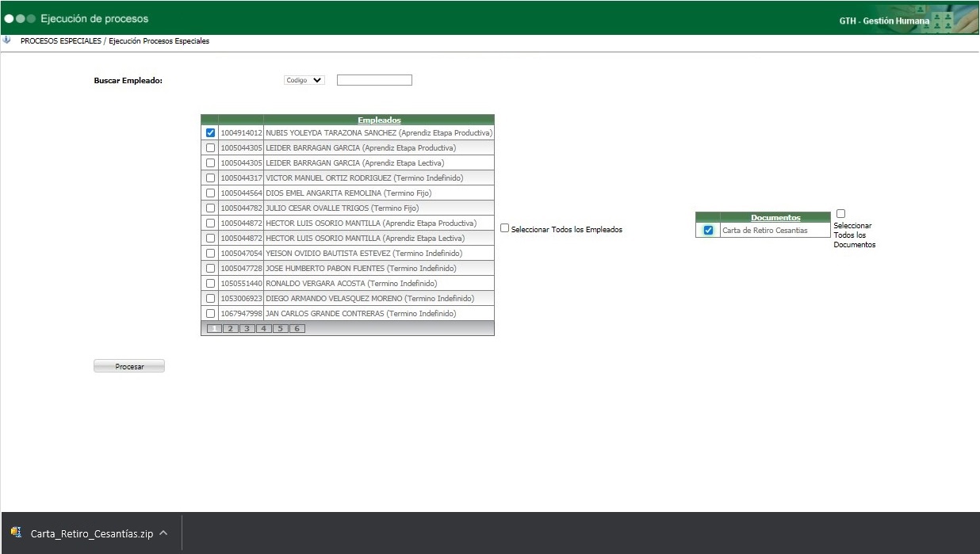Viewport: 980px width, 554px height.
Task: Check LEIDER BARRAGAN GARCIA Etapa Productiva checkbox
Action: coord(210,148)
